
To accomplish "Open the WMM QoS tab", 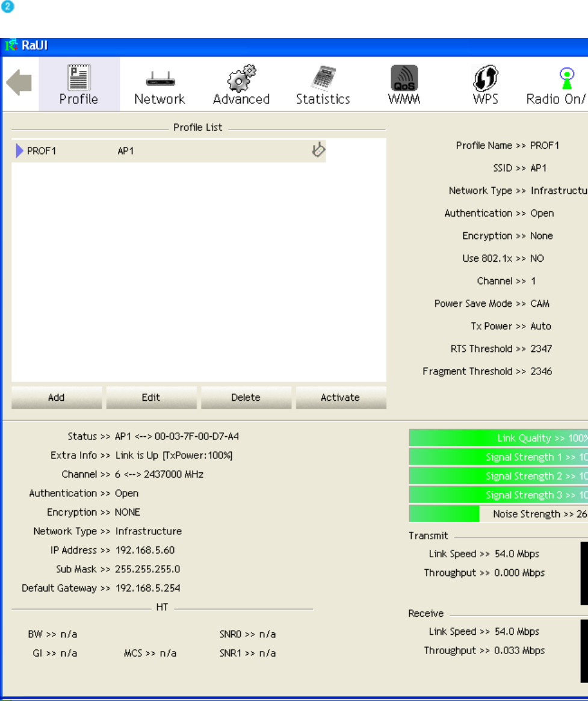I will coord(404,84).
